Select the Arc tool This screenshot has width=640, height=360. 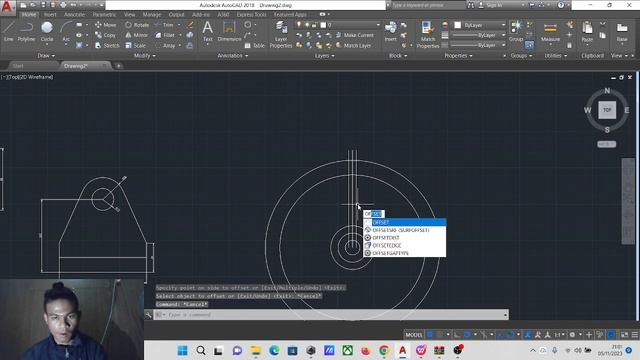(65, 32)
